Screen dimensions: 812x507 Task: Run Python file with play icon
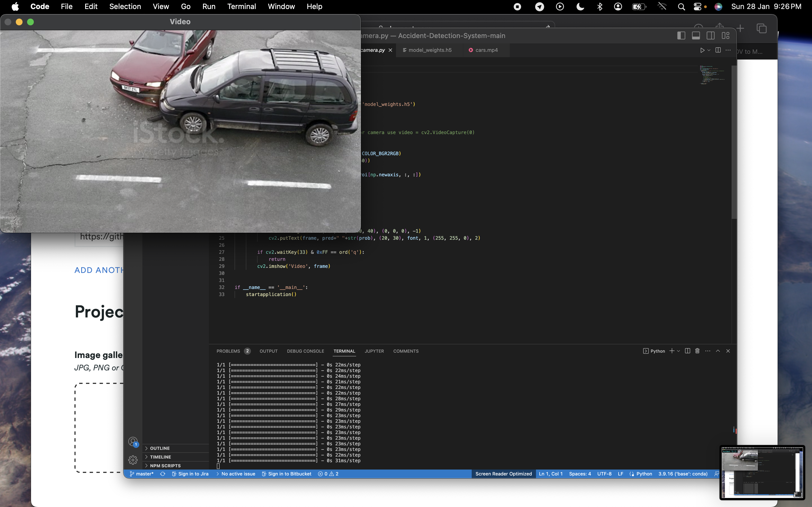tap(702, 50)
